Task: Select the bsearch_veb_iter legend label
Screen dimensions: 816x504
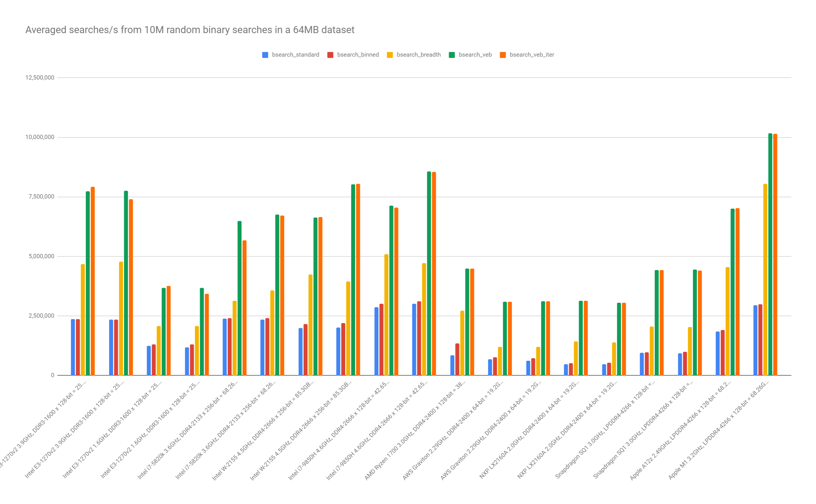Action: click(x=532, y=55)
